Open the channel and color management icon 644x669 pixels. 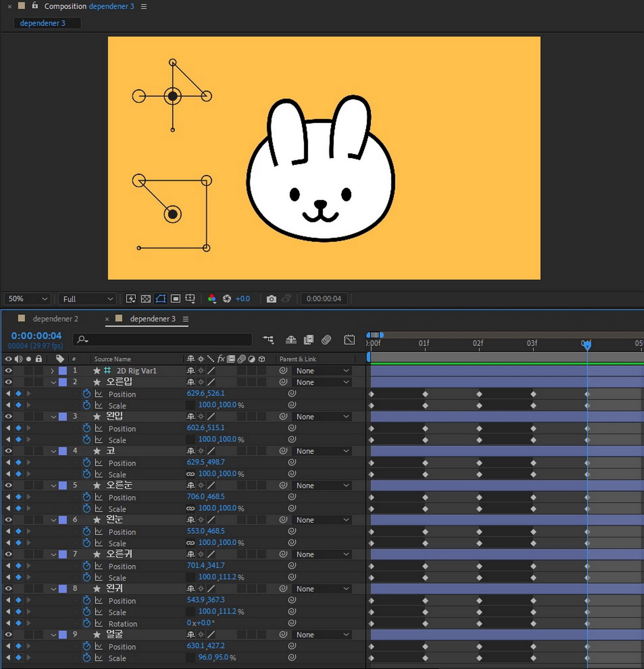[212, 299]
